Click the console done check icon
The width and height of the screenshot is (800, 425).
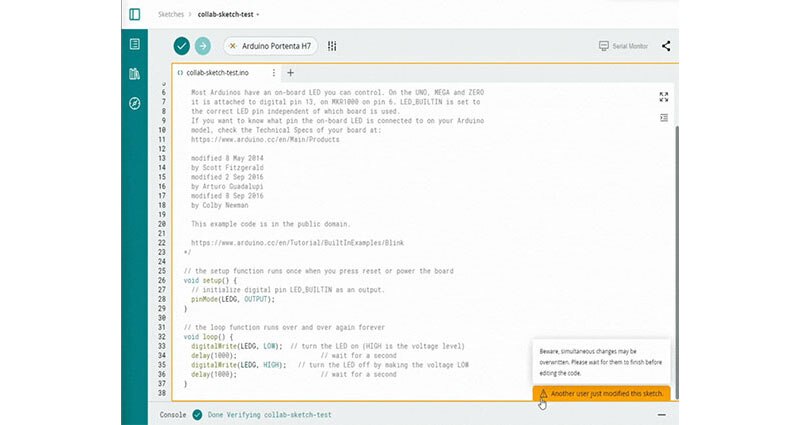point(197,415)
